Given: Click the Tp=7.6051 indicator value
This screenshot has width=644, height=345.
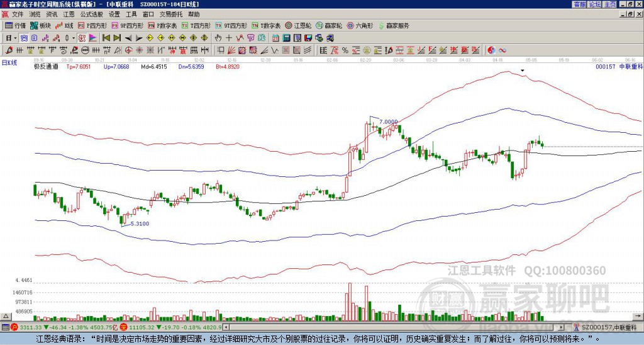Looking at the screenshot, I should (79, 66).
